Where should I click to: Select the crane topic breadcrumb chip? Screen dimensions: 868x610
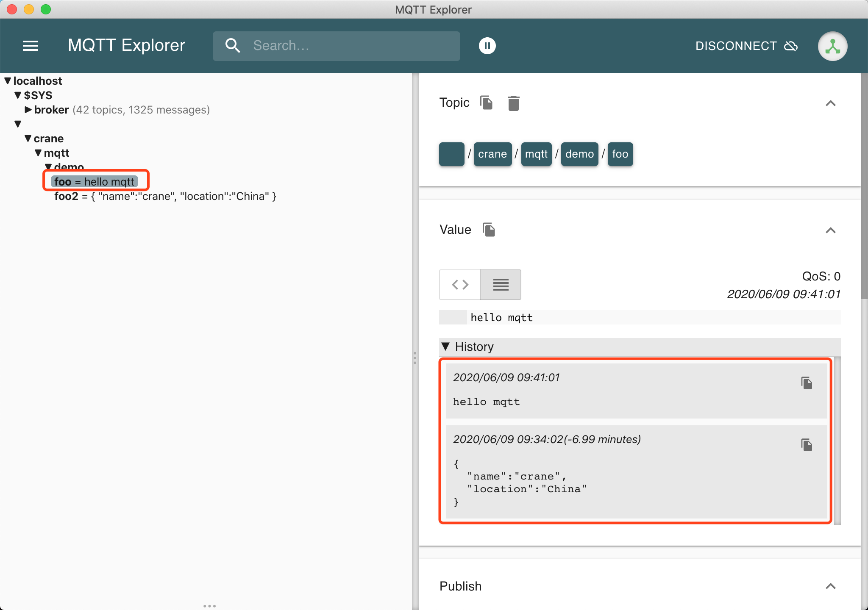492,154
